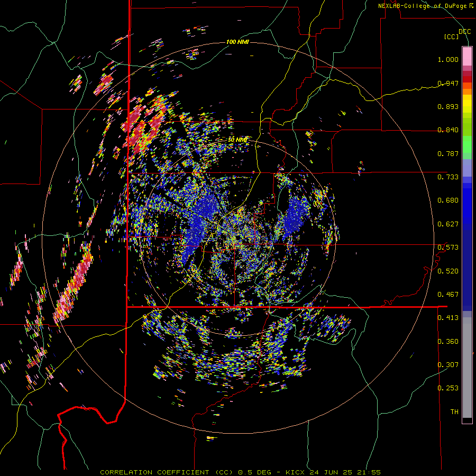Viewport: 476px width, 476px height.
Task: Select the 0.360 legend value
Action: pos(448,342)
